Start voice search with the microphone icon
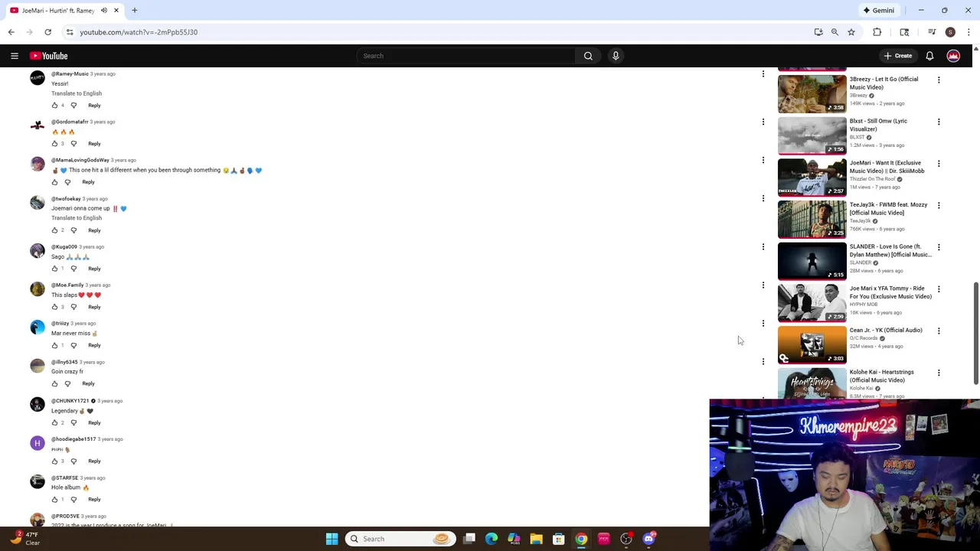This screenshot has height=551, width=980. pos(616,56)
